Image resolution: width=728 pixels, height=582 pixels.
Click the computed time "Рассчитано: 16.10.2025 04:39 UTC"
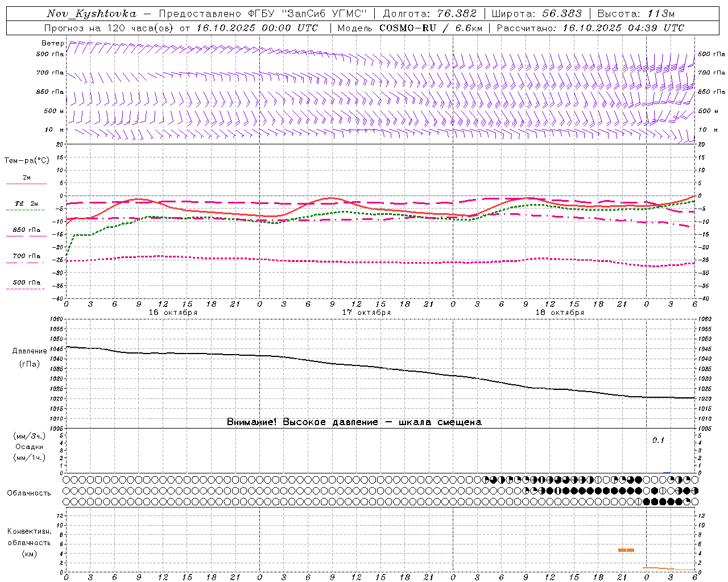[x=590, y=28]
